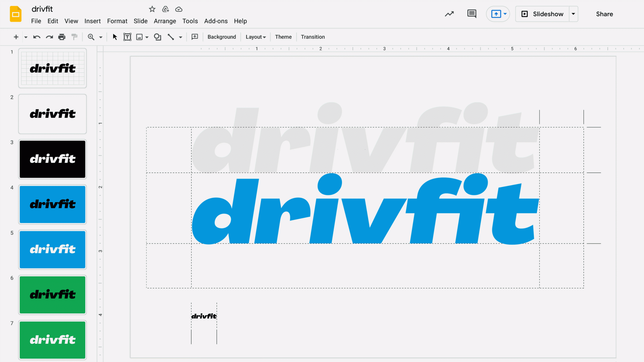The width and height of the screenshot is (644, 362).
Task: Click the Print icon
Action: pyautogui.click(x=61, y=37)
